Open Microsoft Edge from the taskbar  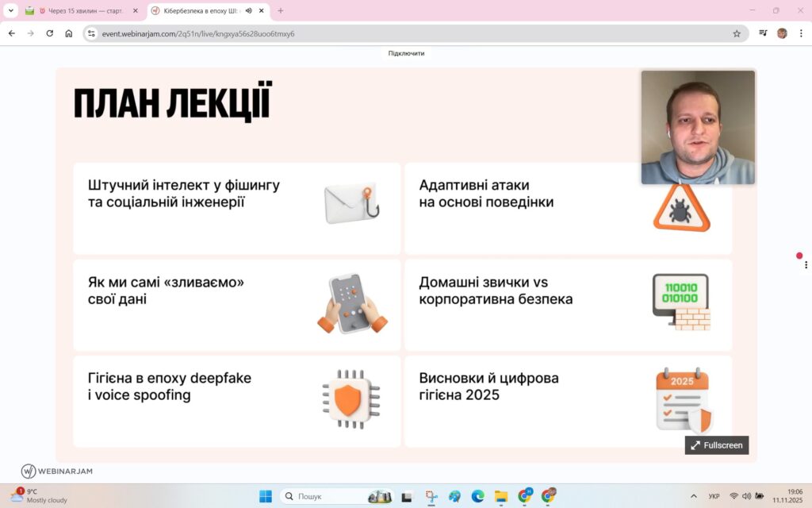477,496
